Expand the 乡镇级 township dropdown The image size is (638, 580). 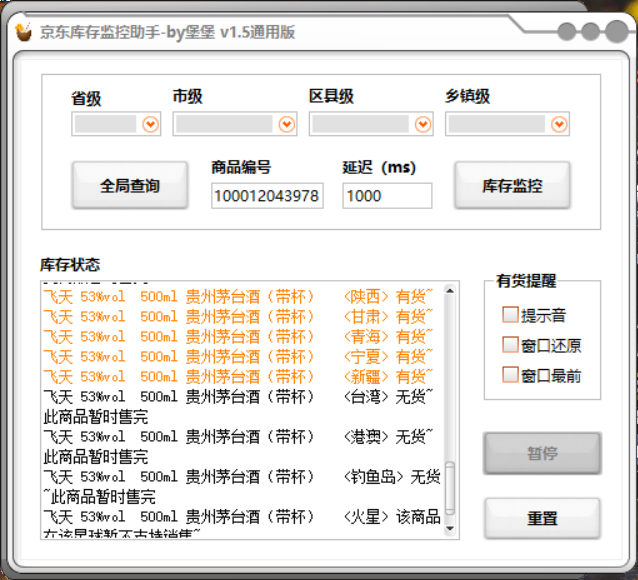pyautogui.click(x=559, y=124)
